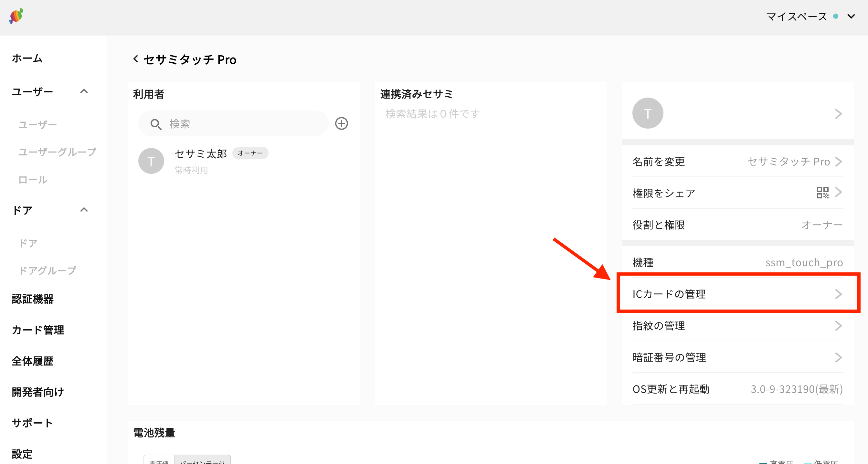Open ドアグループ in the sidebar
The image size is (868, 464).
tap(48, 270)
